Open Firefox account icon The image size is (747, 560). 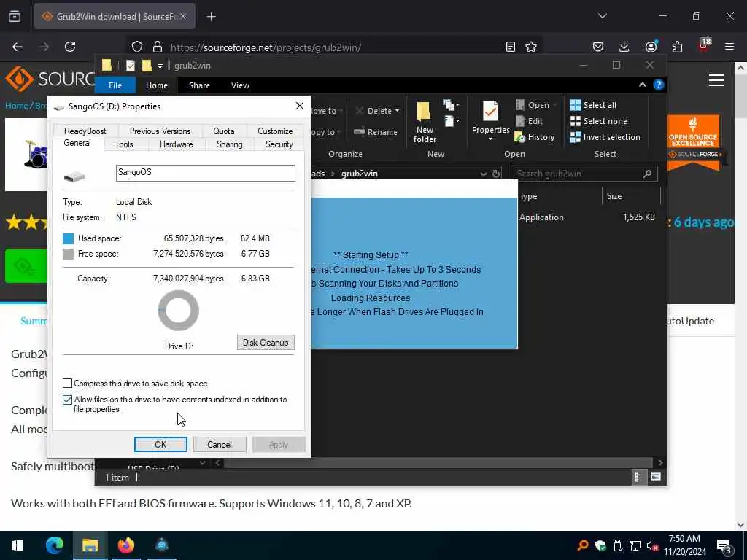(651, 47)
